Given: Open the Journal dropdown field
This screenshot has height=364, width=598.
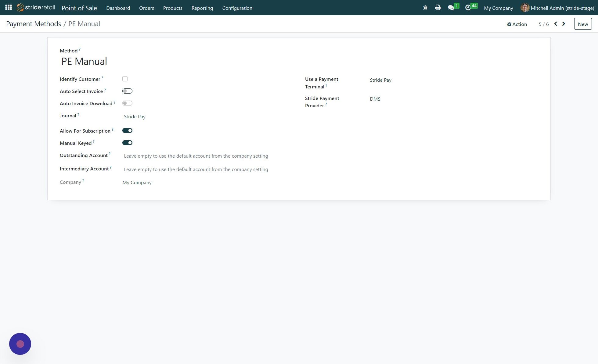Looking at the screenshot, I should tap(135, 116).
